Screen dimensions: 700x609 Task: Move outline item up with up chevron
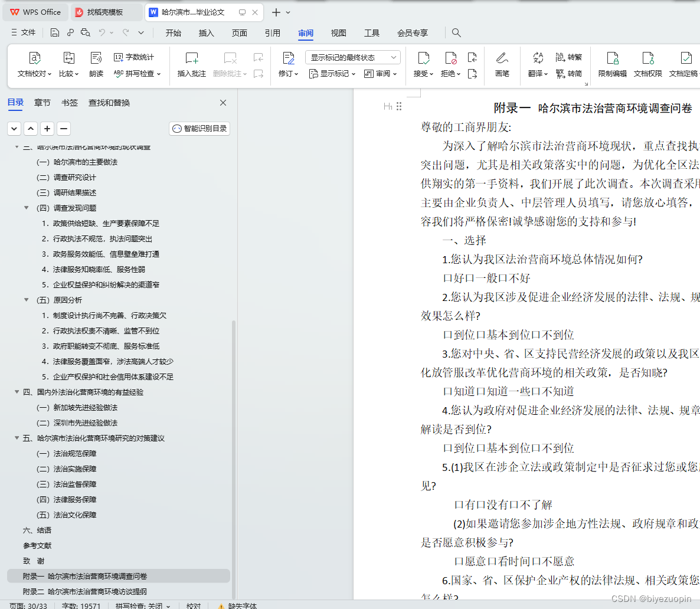(31, 129)
